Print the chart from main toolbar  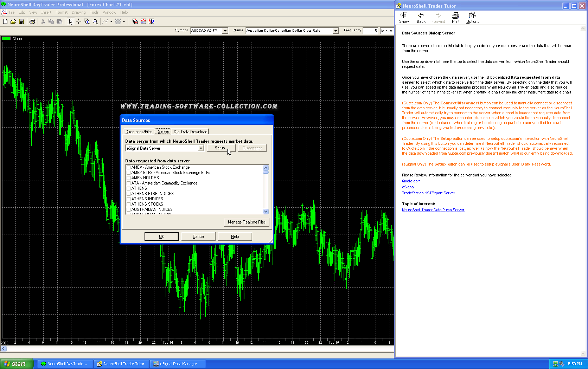pyautogui.click(x=32, y=21)
